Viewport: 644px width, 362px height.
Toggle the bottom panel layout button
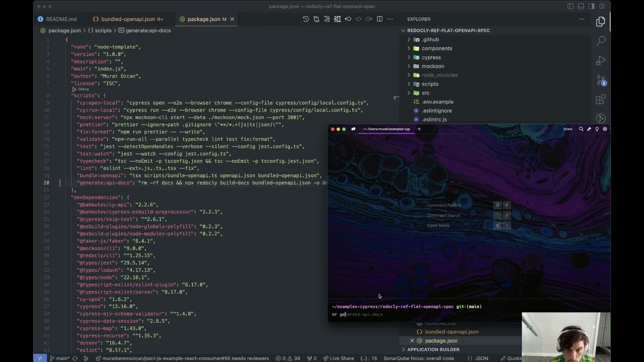[x=581, y=7]
